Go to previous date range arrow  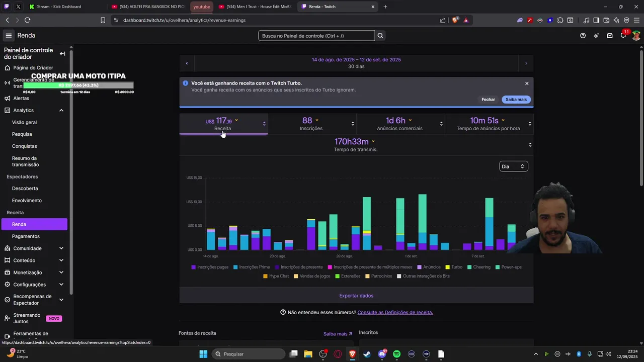(x=187, y=63)
